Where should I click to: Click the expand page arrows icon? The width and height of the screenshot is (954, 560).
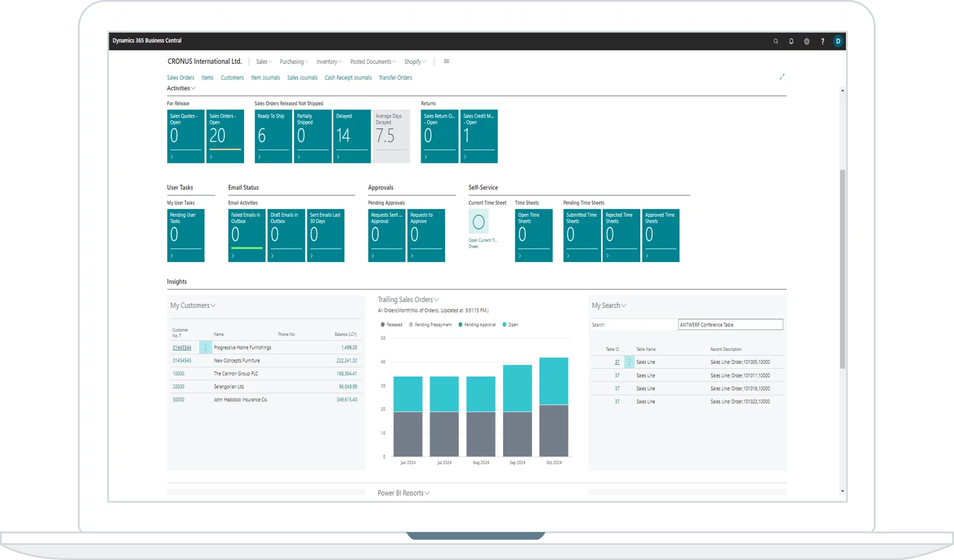(782, 77)
